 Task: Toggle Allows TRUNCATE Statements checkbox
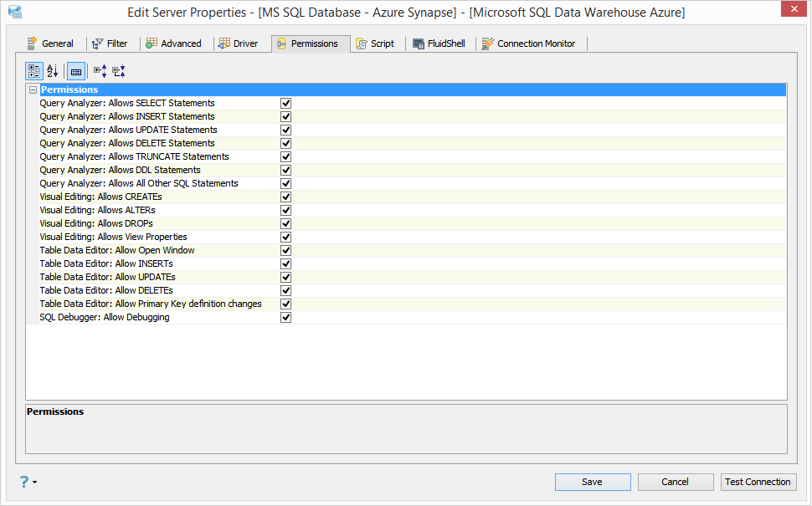(x=285, y=156)
